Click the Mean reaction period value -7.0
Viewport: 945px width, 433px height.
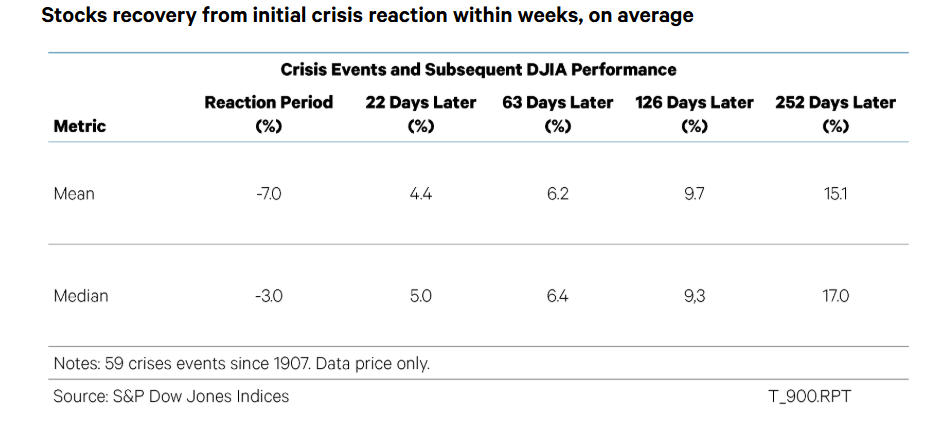[x=269, y=194]
